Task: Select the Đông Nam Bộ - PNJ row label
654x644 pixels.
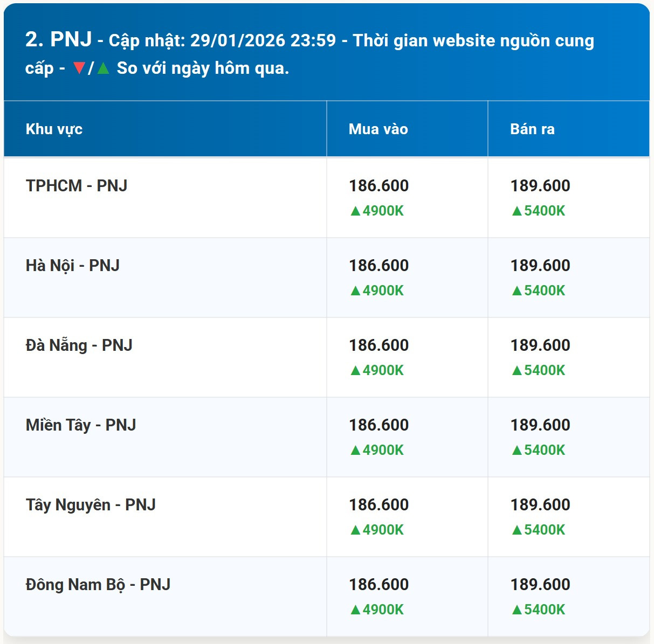Action: point(98,584)
